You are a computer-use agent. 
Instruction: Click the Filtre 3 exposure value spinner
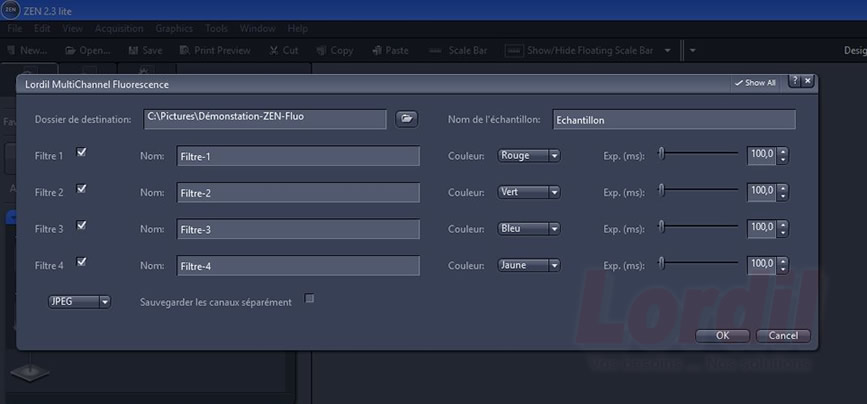click(768, 228)
